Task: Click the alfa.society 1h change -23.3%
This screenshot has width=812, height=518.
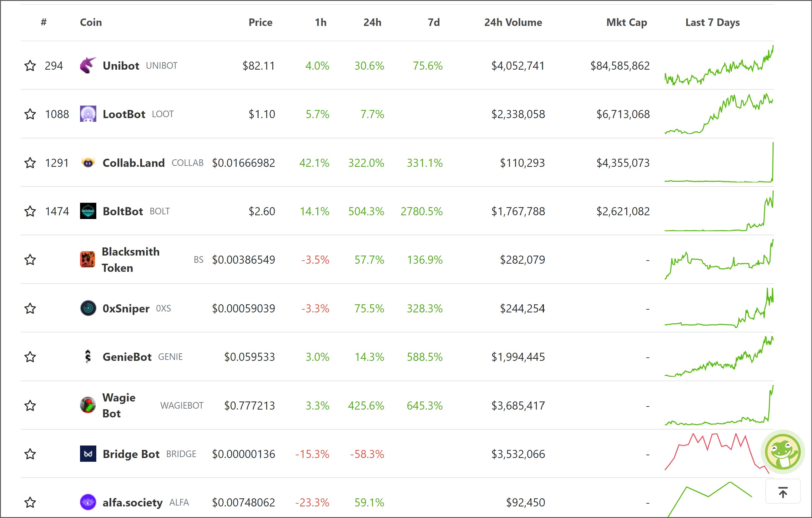Action: (x=312, y=502)
